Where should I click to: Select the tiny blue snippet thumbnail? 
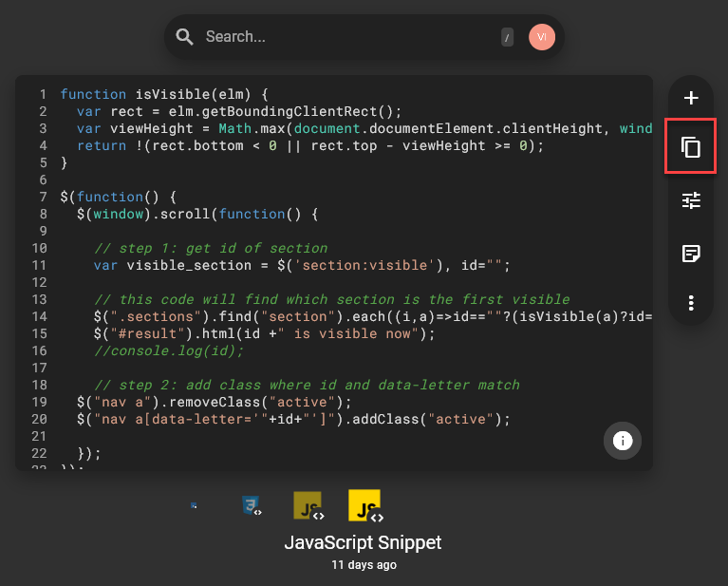point(194,506)
